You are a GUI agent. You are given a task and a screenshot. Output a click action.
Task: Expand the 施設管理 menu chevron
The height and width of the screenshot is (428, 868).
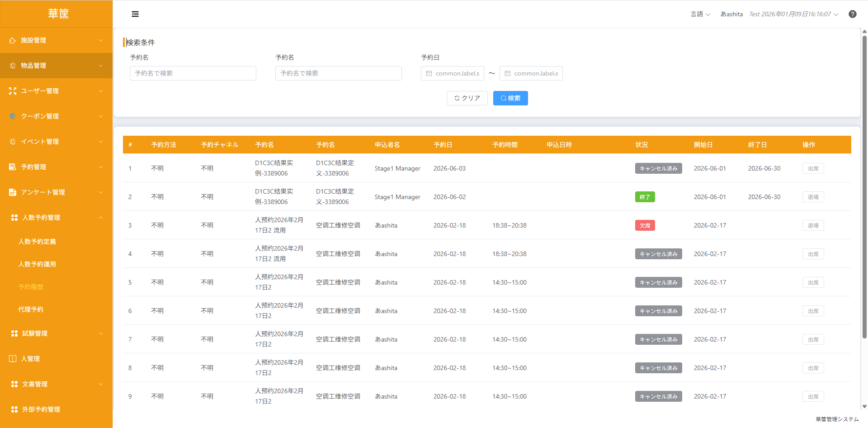101,40
